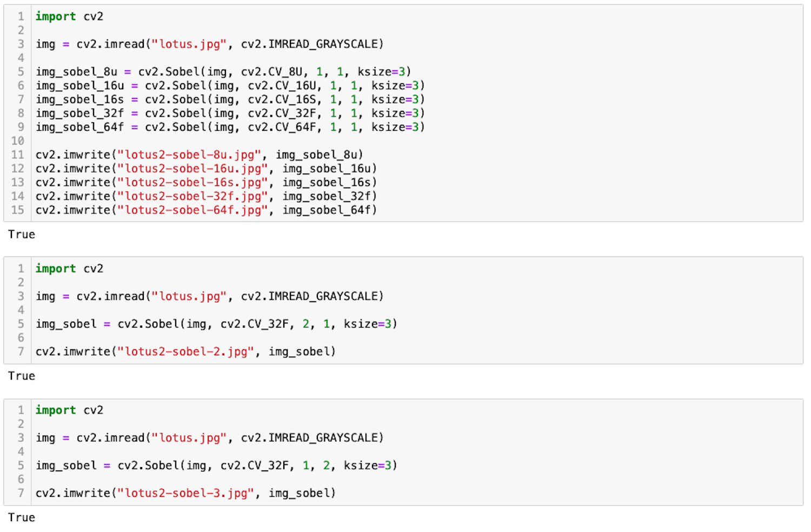Click the Sobel call with arguments 1, 2
The image size is (811, 532).
(x=257, y=465)
